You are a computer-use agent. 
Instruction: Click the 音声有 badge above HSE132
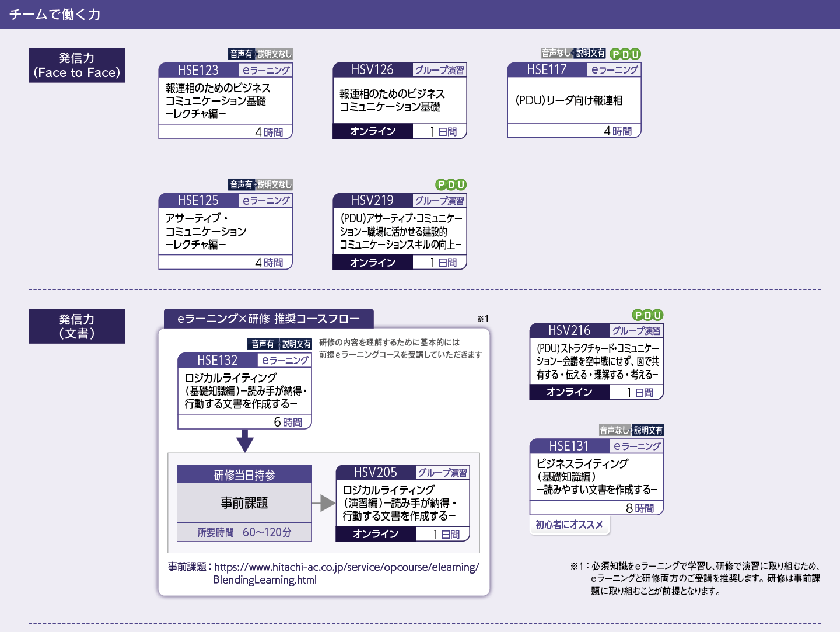tap(262, 344)
